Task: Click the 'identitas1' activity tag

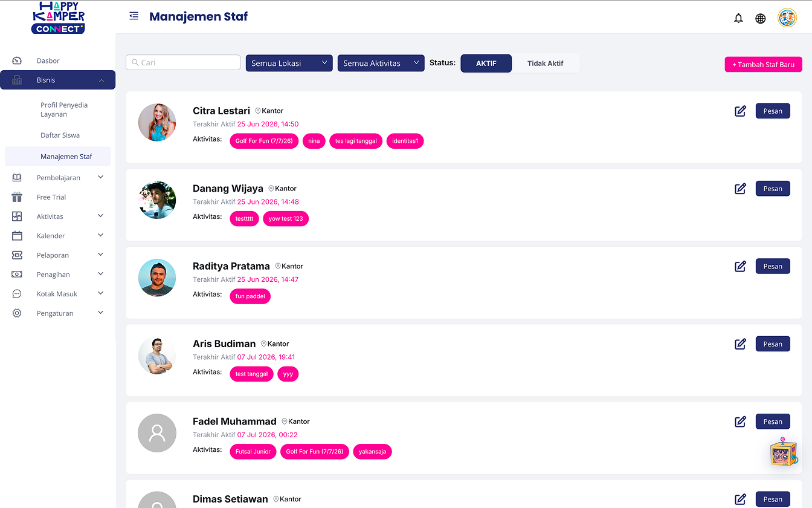Action: coord(405,141)
